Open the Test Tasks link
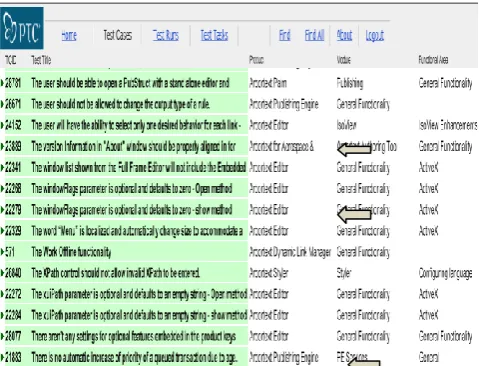Screen dimensions: 479x366 coord(214,35)
